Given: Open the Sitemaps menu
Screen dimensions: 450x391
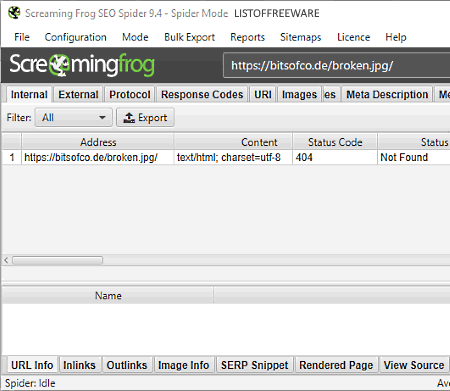Looking at the screenshot, I should click(301, 37).
